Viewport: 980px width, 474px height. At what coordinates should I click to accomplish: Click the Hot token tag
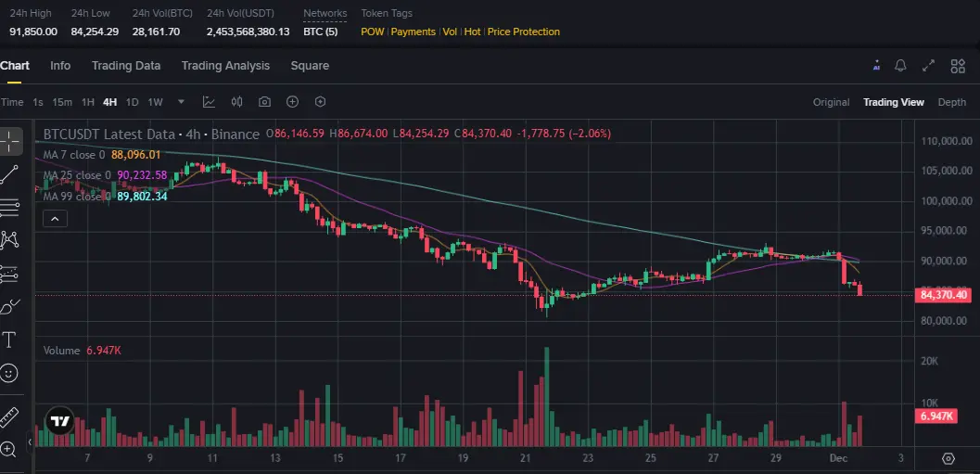[473, 32]
